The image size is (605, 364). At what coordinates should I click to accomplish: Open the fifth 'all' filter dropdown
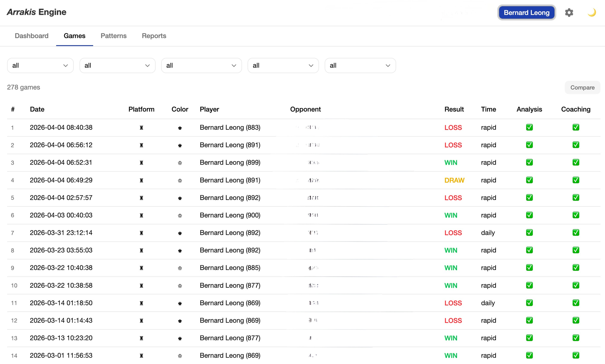coord(360,65)
